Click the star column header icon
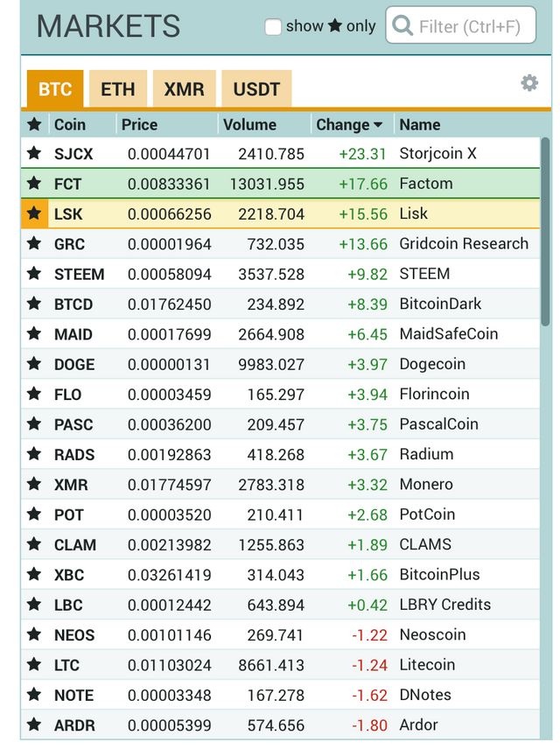Image resolution: width=560 pixels, height=749 pixels. coord(34,124)
